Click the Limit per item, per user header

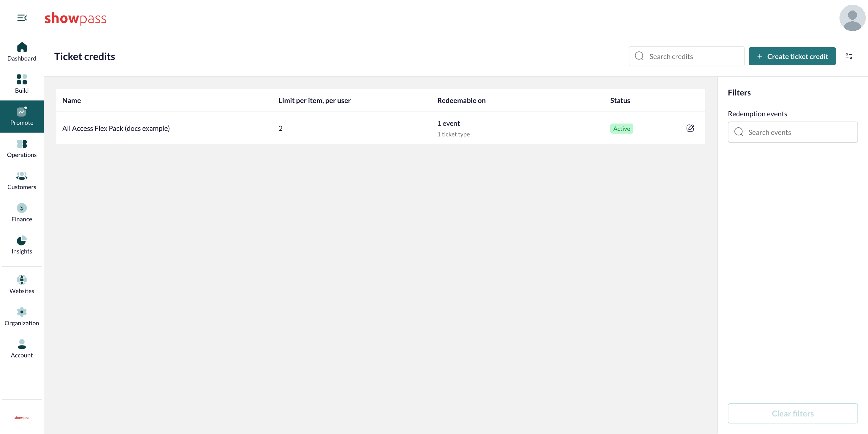click(x=314, y=100)
